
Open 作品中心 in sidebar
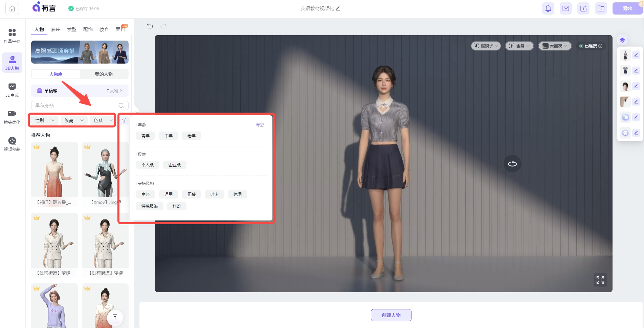click(12, 36)
